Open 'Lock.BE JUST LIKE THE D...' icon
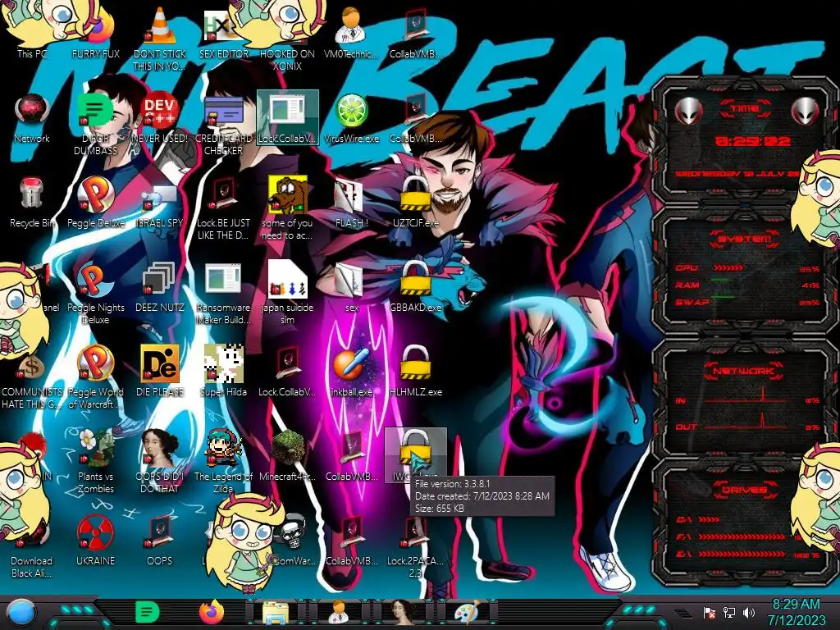 click(223, 209)
